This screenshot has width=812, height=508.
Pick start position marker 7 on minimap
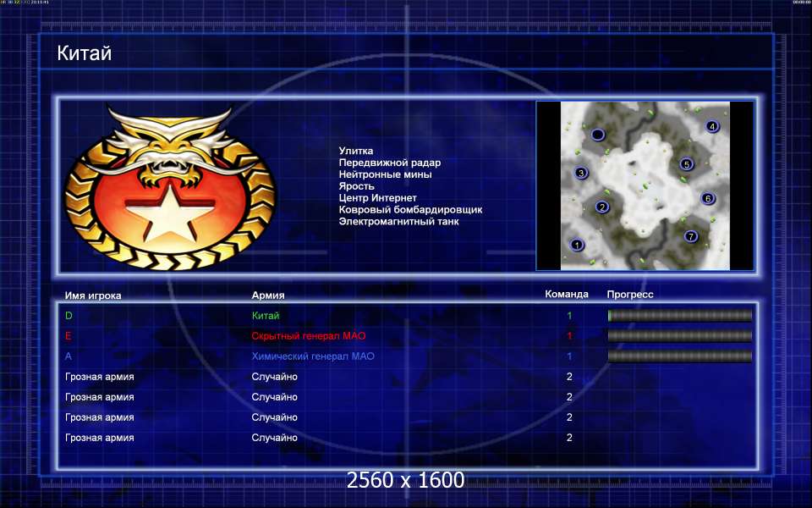[x=691, y=236]
